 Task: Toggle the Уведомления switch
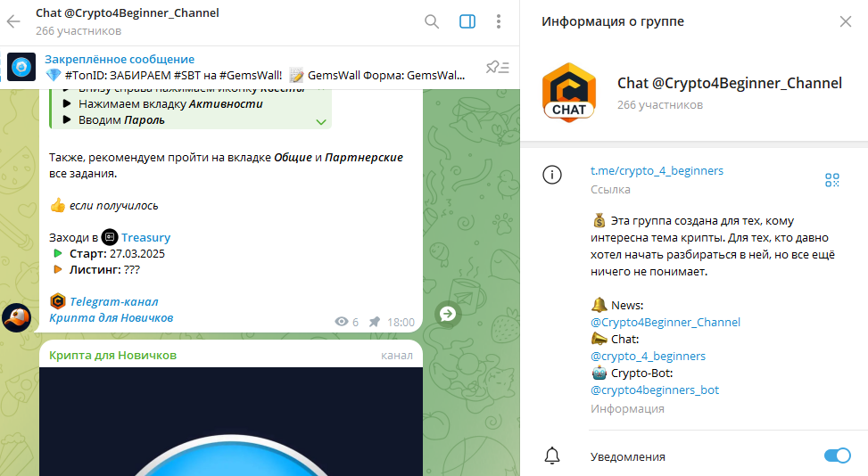(x=837, y=455)
